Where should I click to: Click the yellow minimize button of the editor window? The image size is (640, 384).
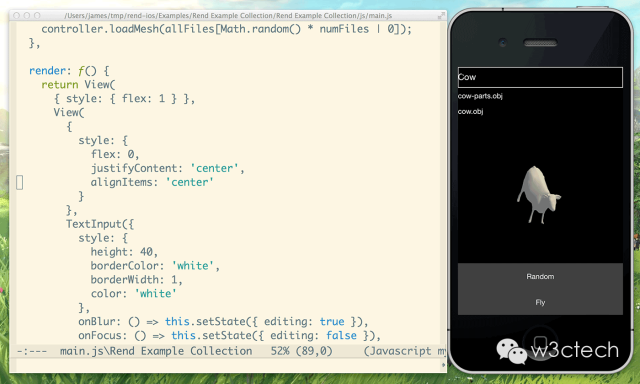[27, 16]
